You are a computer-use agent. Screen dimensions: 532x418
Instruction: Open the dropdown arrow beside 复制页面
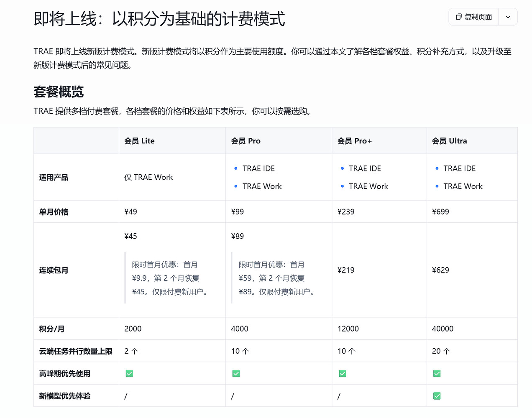[508, 17]
